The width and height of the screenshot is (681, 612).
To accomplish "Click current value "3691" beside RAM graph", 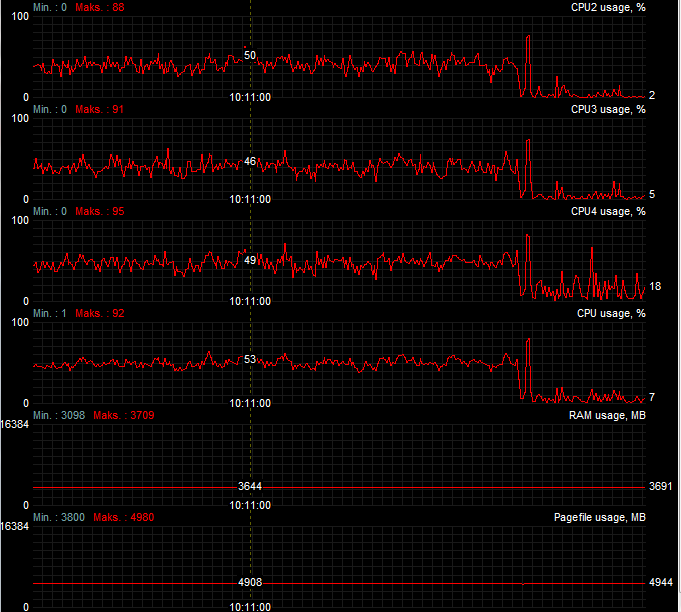I will click(x=661, y=486).
